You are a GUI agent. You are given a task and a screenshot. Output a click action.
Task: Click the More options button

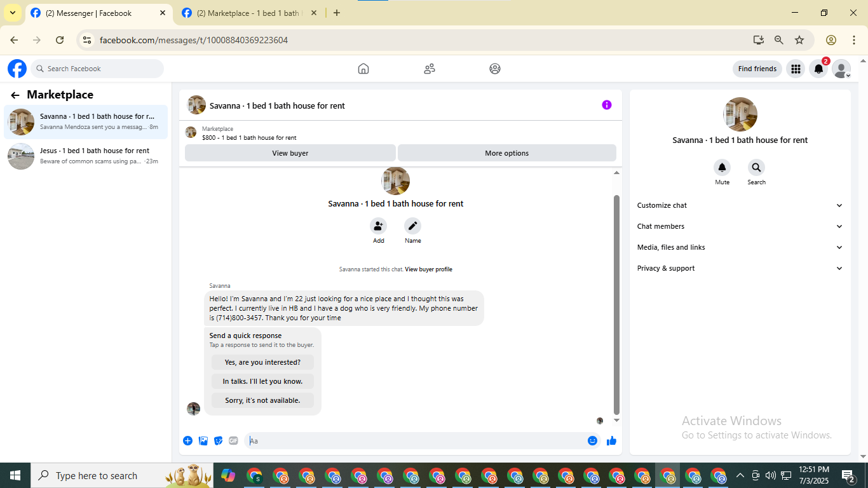click(506, 153)
